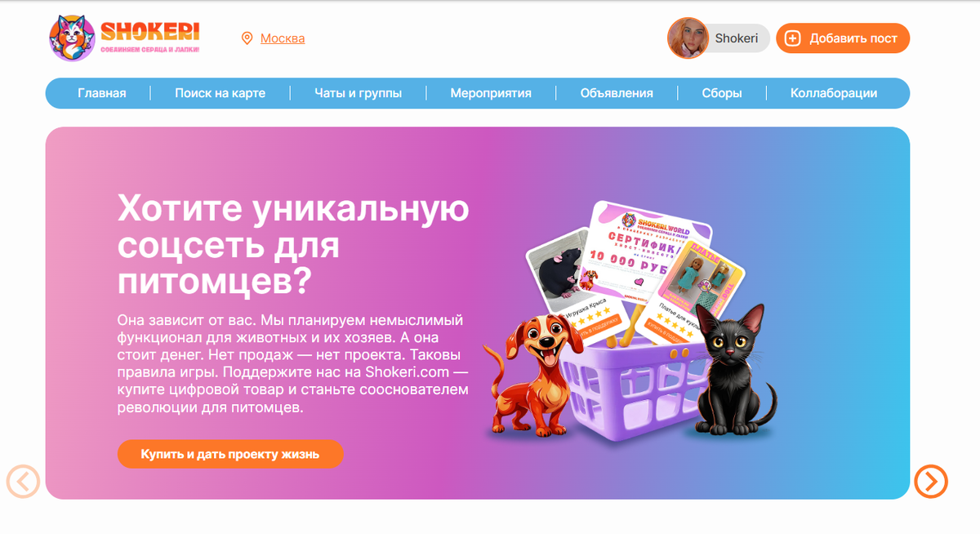Click the location pin icon
Image resolution: width=980 pixels, height=534 pixels.
pyautogui.click(x=247, y=38)
